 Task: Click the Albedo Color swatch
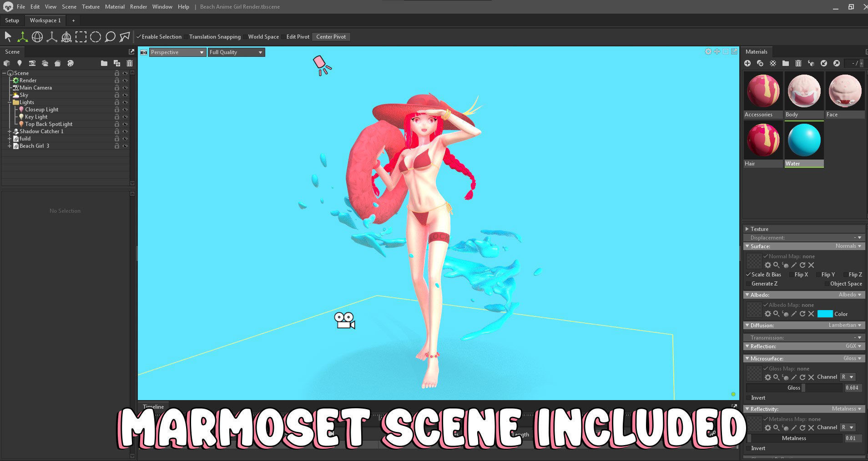coord(825,314)
